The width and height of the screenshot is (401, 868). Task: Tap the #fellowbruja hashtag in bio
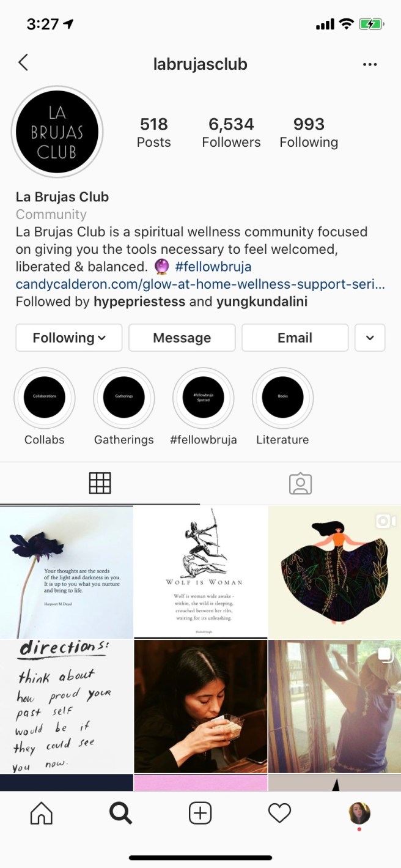pyautogui.click(x=213, y=267)
